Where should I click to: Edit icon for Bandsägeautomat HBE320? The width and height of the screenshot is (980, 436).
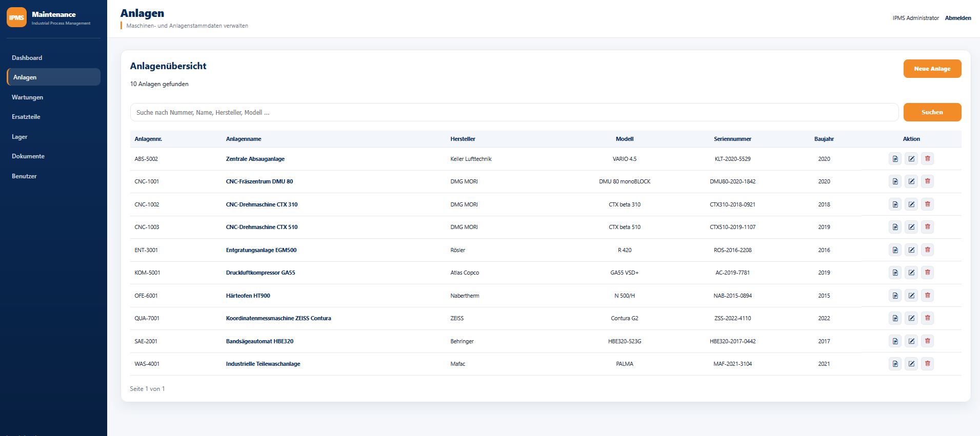(911, 341)
